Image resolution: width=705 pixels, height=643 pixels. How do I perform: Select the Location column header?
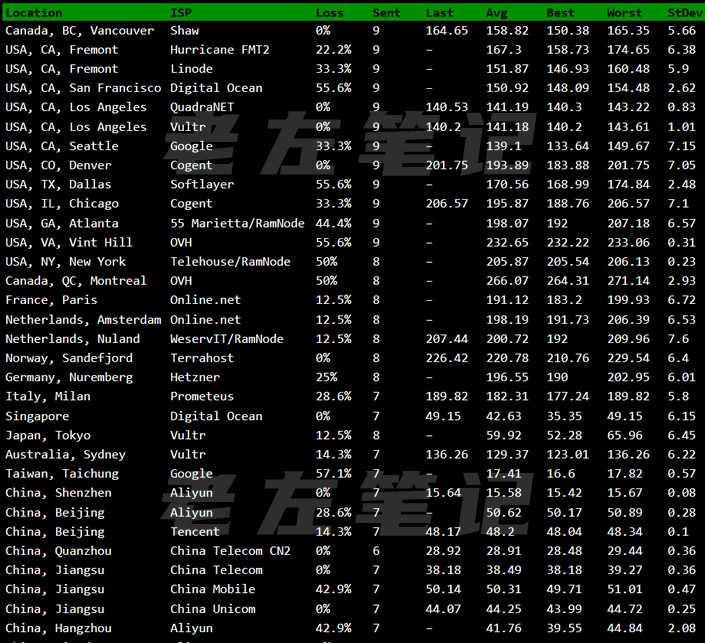(34, 13)
